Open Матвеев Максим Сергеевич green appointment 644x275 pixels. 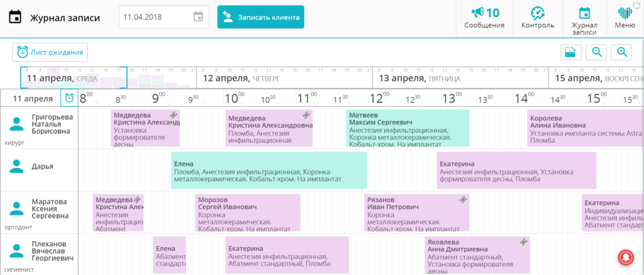point(408,128)
